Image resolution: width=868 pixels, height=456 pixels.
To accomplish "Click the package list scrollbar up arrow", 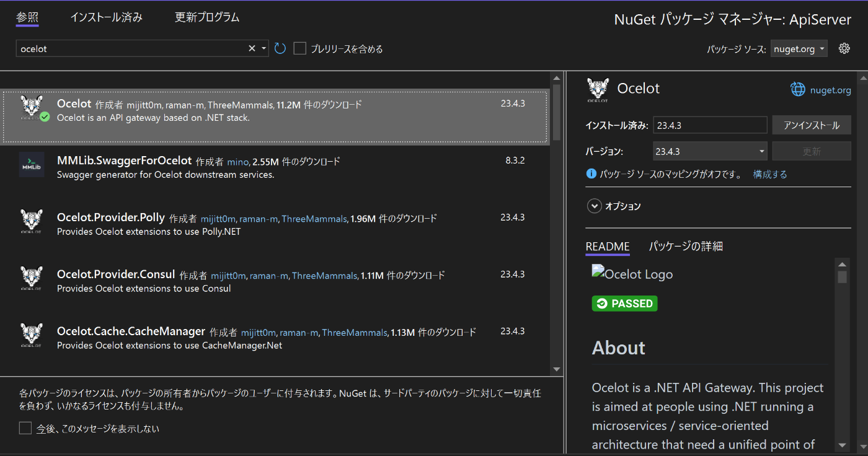I will tap(556, 78).
